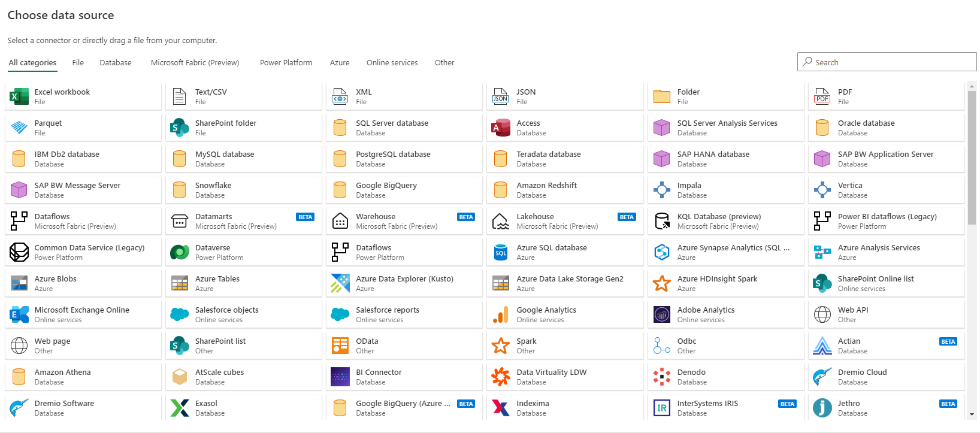Viewport: 980px width, 433px height.
Task: Switch to the Database tab
Action: pyautogui.click(x=116, y=63)
